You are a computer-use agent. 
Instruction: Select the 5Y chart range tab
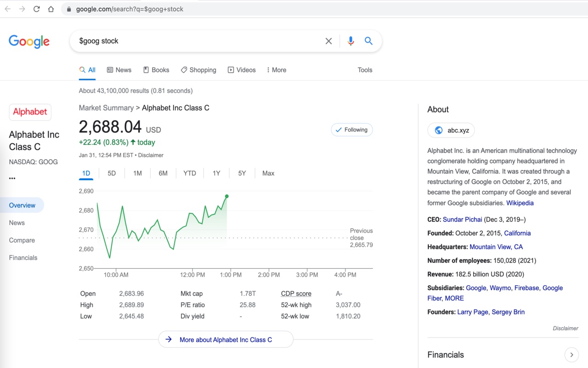point(242,173)
